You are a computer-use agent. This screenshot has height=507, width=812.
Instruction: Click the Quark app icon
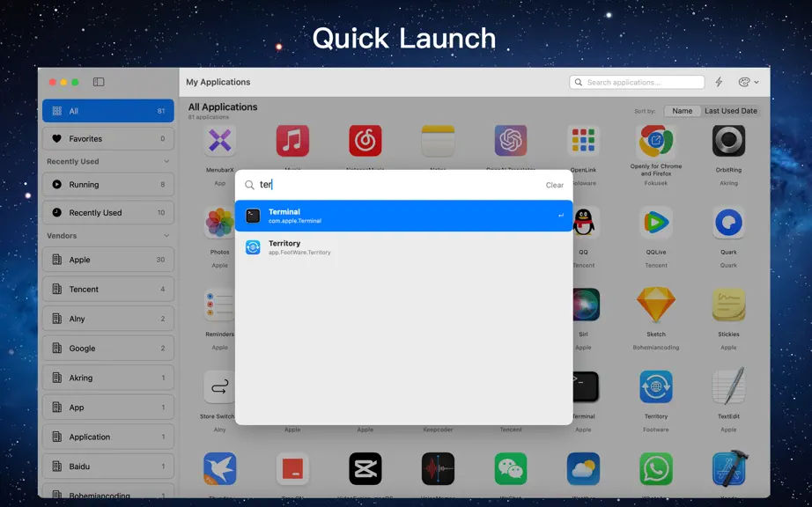728,223
